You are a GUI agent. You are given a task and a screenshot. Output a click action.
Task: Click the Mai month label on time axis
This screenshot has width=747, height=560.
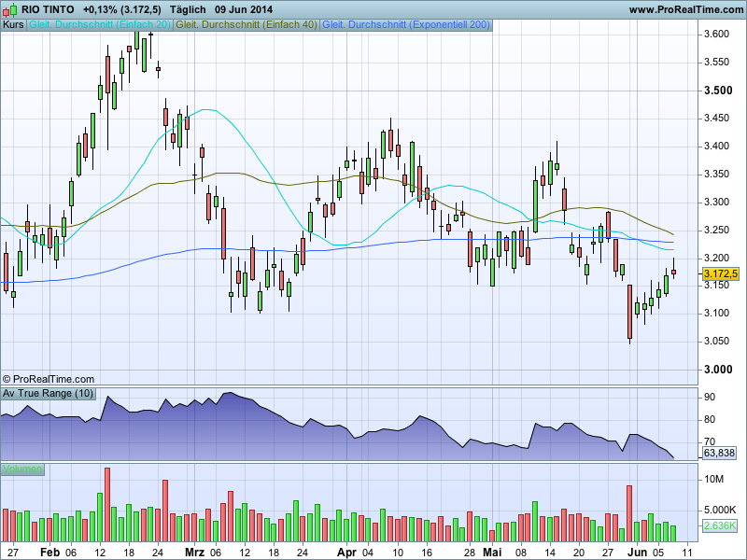tap(492, 553)
